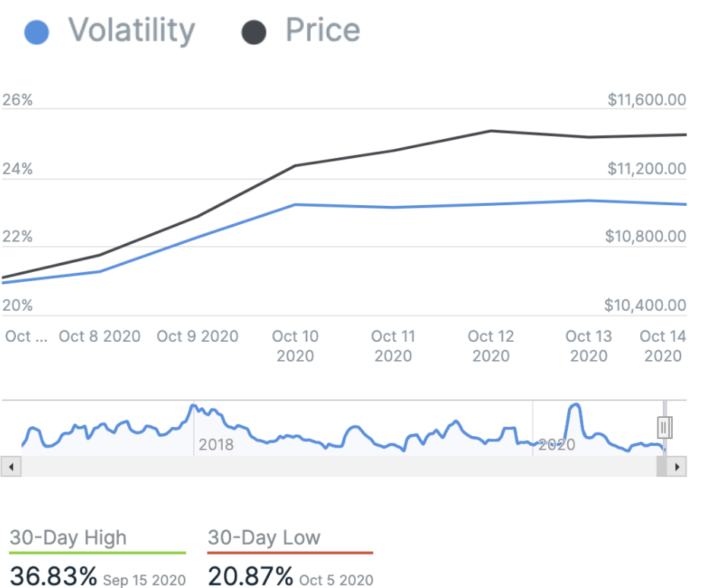Click the 36.83% high value

(x=53, y=576)
